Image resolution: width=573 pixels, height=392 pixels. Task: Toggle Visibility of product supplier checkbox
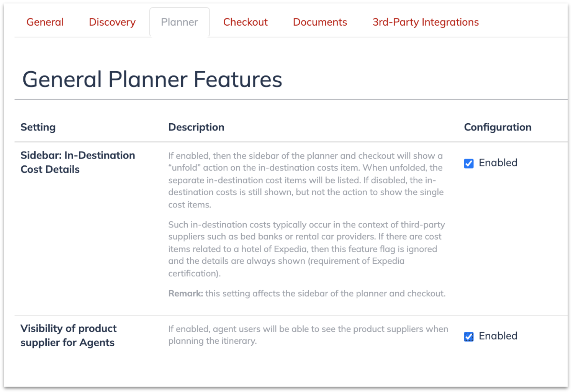coord(469,336)
